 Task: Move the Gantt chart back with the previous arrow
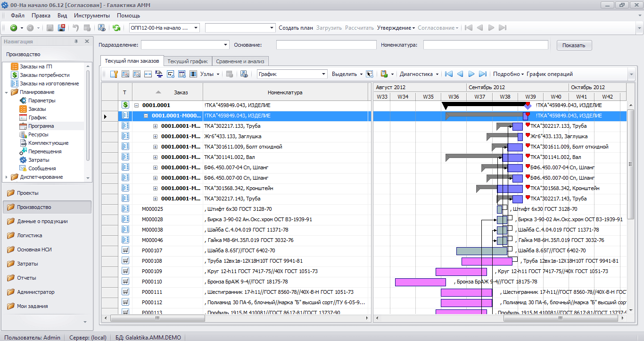[x=460, y=74]
